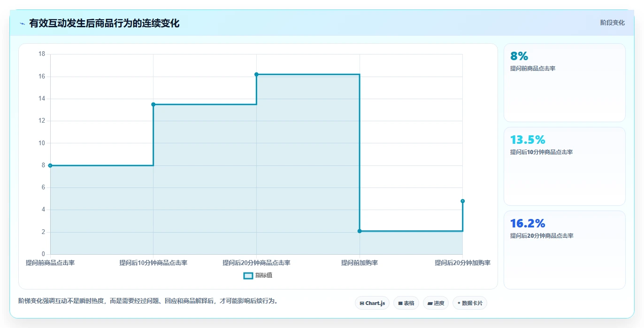Click the footnote text starting 阶梯变化强调互动
The image size is (644, 328).
click(x=148, y=301)
